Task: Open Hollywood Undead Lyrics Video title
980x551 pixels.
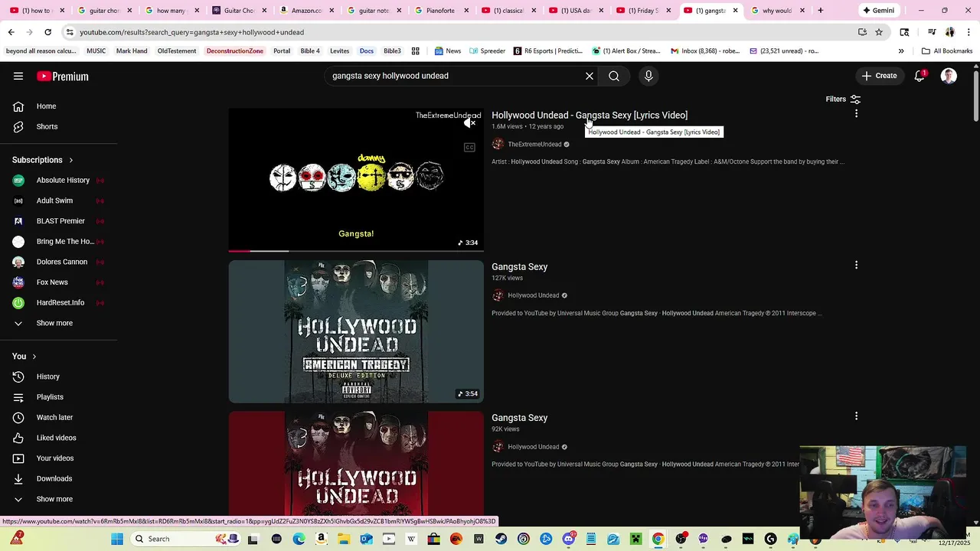Action: [x=590, y=115]
